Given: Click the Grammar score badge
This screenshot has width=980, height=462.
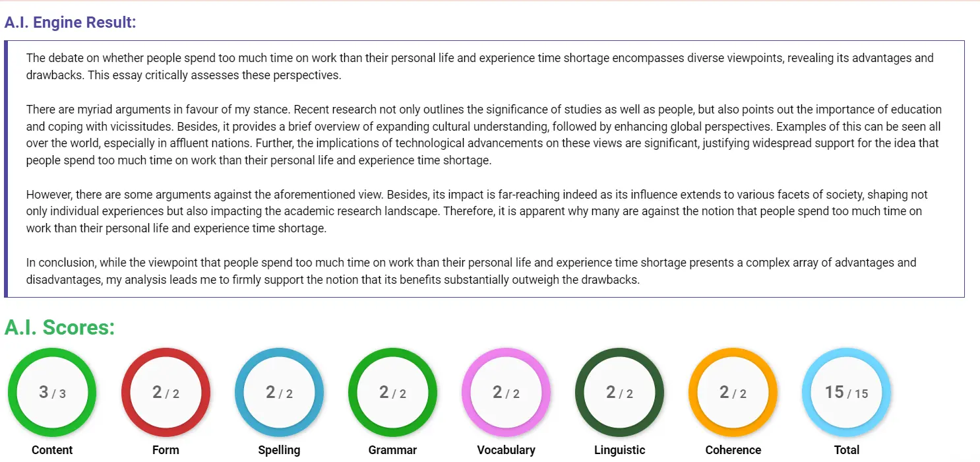Looking at the screenshot, I should click(x=392, y=392).
